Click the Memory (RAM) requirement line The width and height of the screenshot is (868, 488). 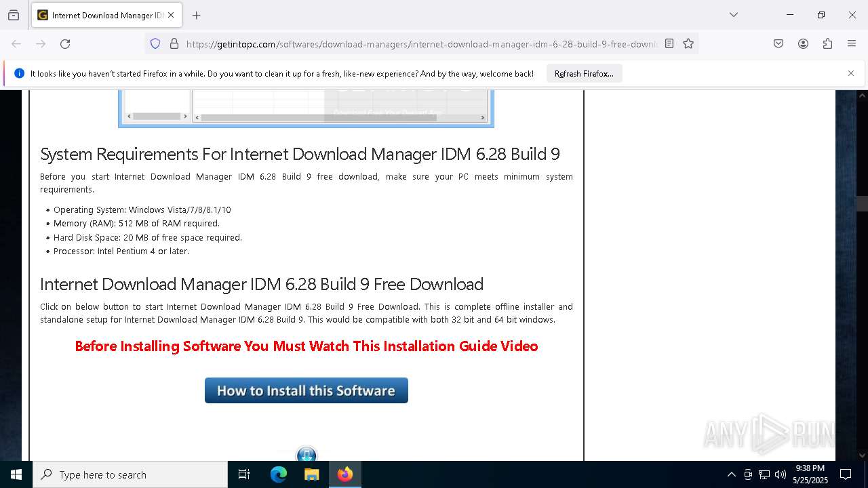tap(136, 224)
